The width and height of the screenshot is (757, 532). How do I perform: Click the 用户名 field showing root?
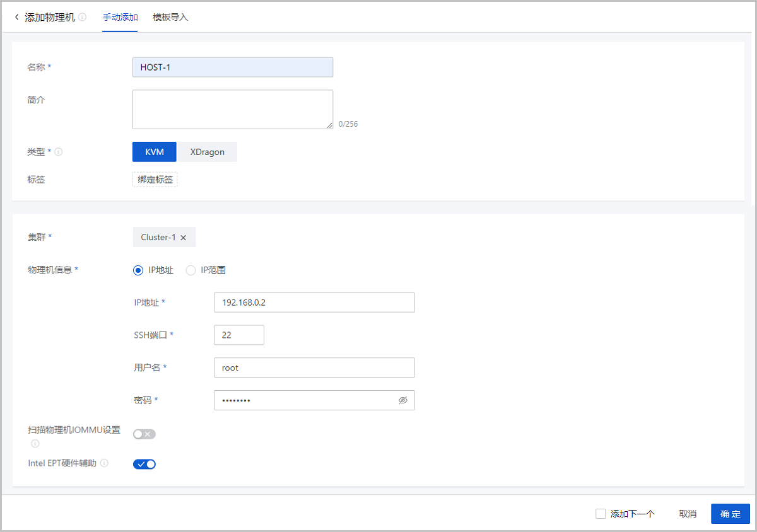point(314,367)
